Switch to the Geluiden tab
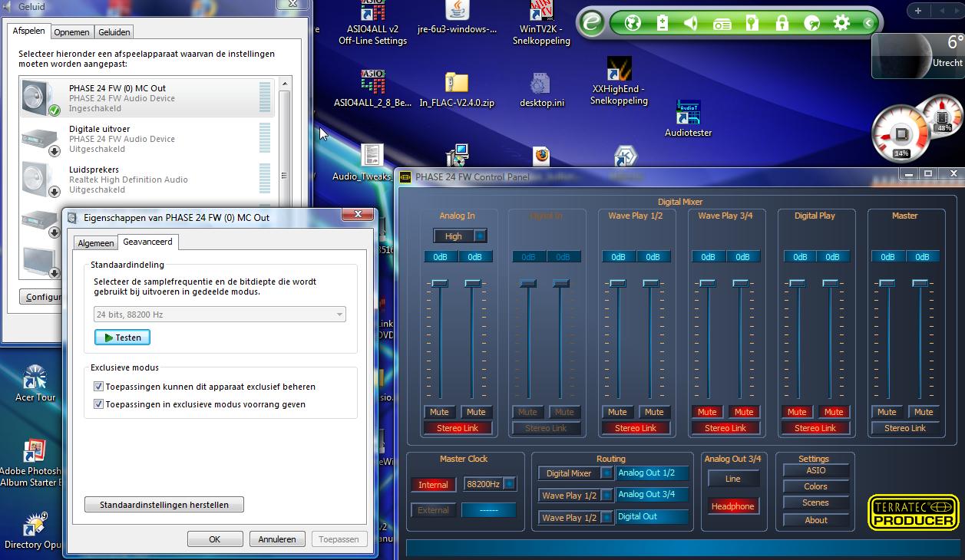Screen dimensions: 965x560 point(114,32)
